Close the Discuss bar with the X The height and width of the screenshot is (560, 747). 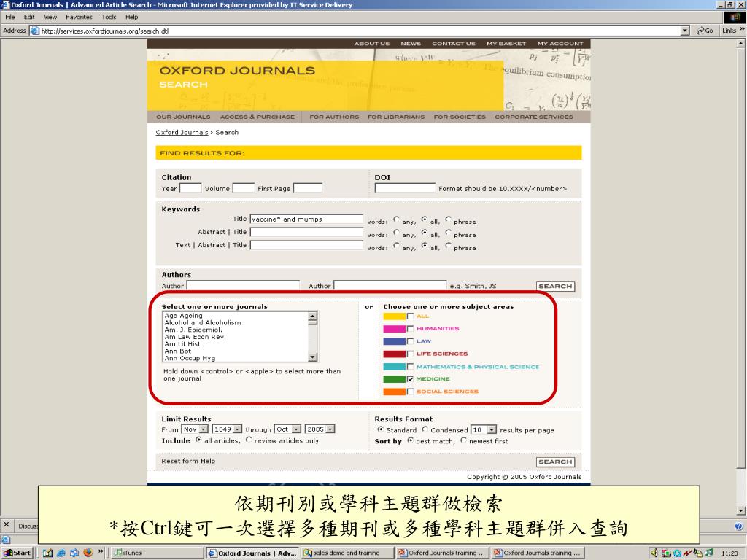(x=6, y=525)
